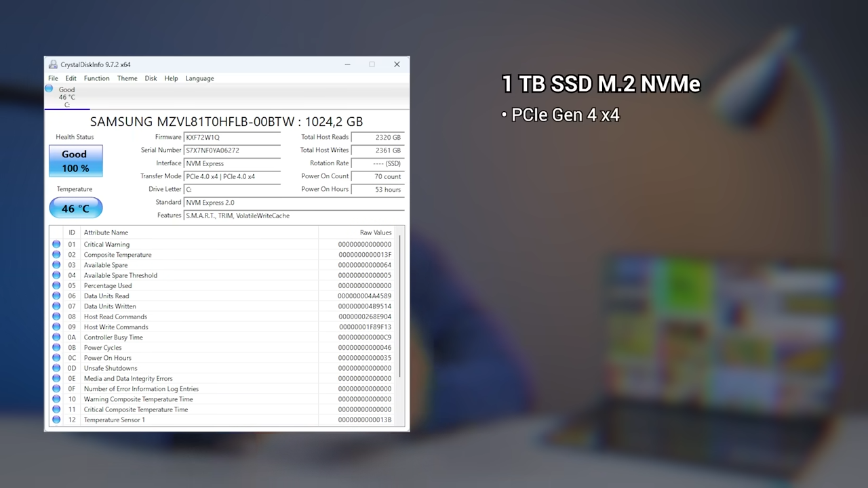The height and width of the screenshot is (488, 868).
Task: Click the status orb beside Host Write Commands
Action: [x=56, y=327]
